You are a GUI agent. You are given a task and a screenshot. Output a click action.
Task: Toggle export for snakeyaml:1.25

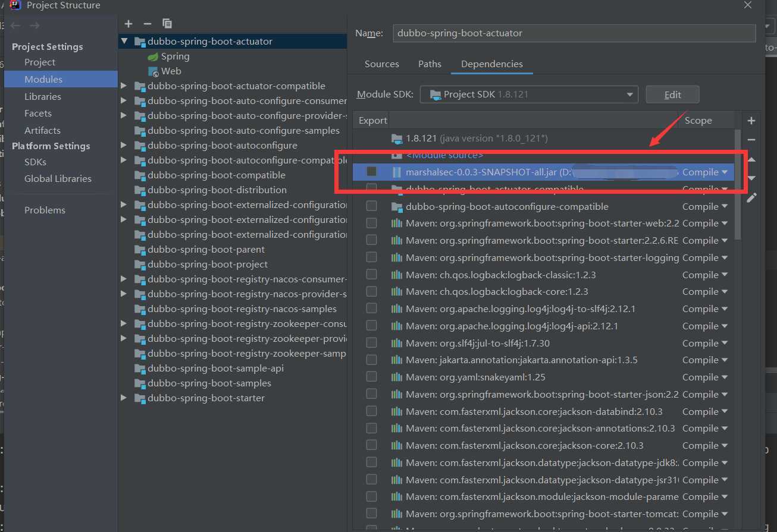tap(371, 376)
